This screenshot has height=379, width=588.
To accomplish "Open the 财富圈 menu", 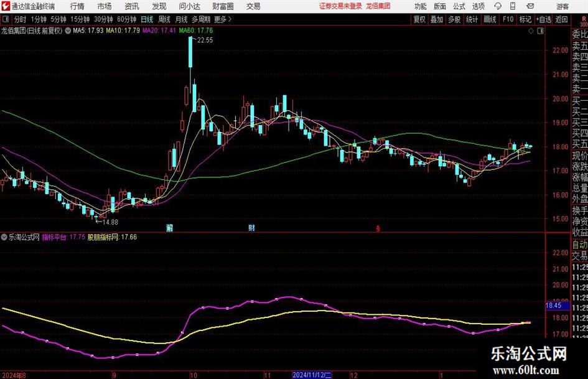I will [223, 6].
